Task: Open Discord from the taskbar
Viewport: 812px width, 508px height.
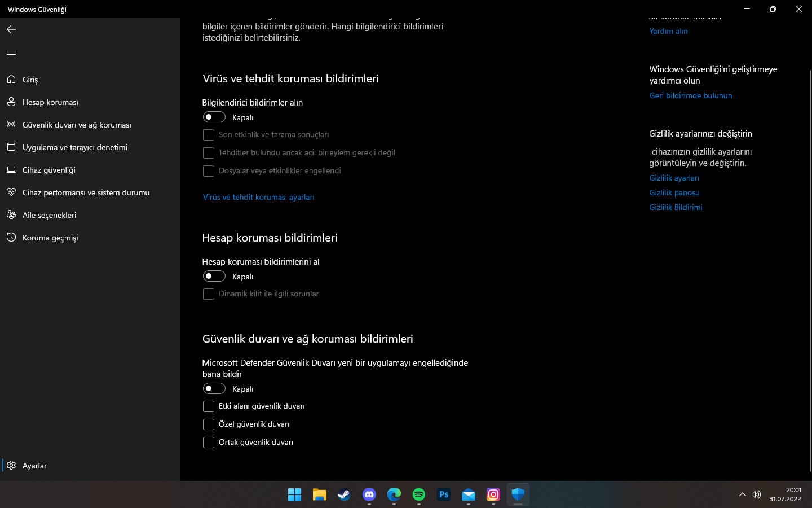Action: click(369, 494)
